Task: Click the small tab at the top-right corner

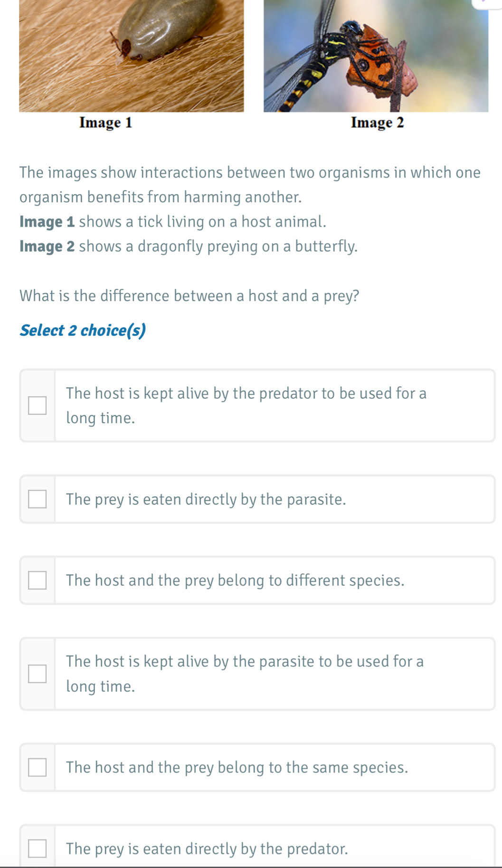Action: 487,4
